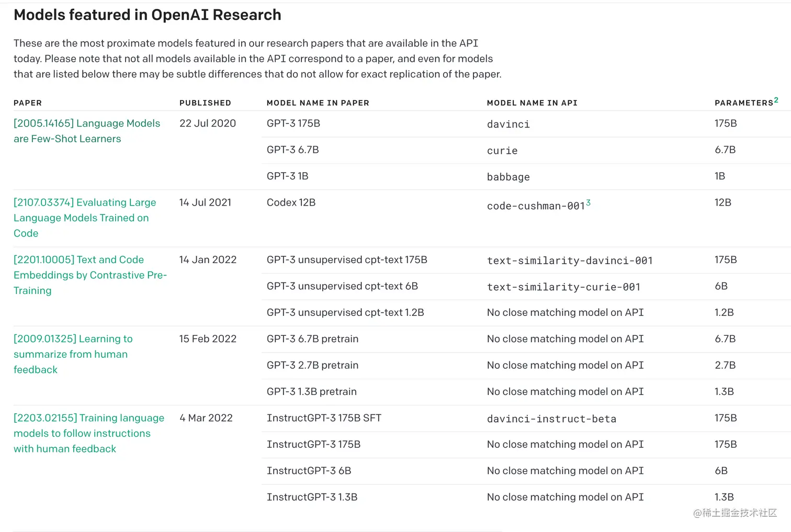Click the text-similarity-curie-001 API name
The height and width of the screenshot is (532, 791).
coord(563,287)
